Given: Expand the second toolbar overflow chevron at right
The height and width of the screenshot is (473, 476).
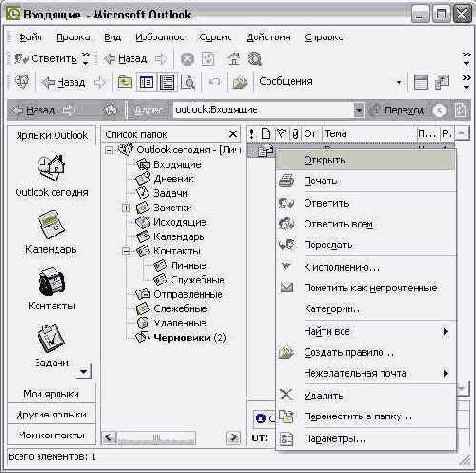Looking at the screenshot, I should coord(467,82).
